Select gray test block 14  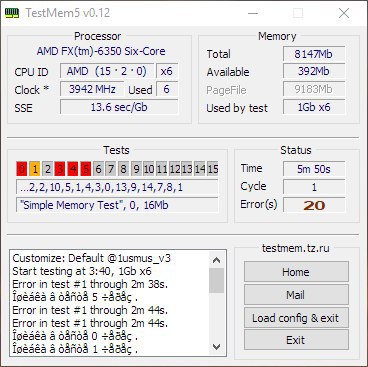click(200, 169)
